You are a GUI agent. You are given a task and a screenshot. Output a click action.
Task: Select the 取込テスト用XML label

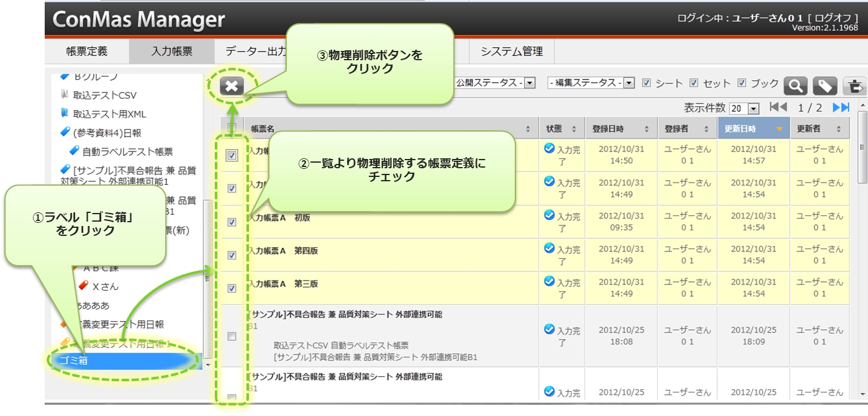(109, 114)
